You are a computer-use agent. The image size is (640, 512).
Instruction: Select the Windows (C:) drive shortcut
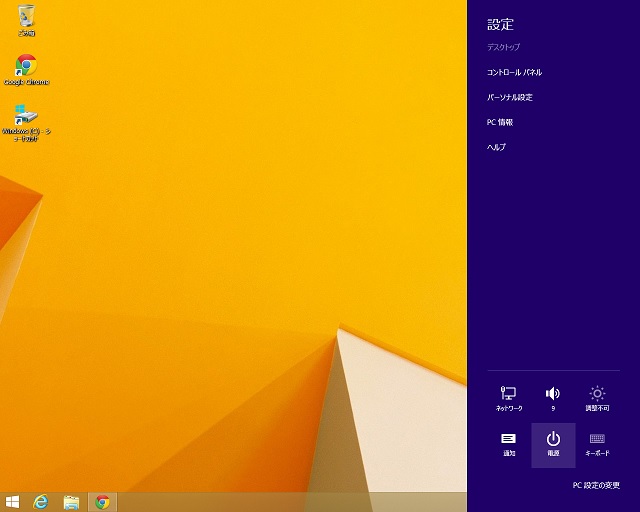pyautogui.click(x=26, y=122)
